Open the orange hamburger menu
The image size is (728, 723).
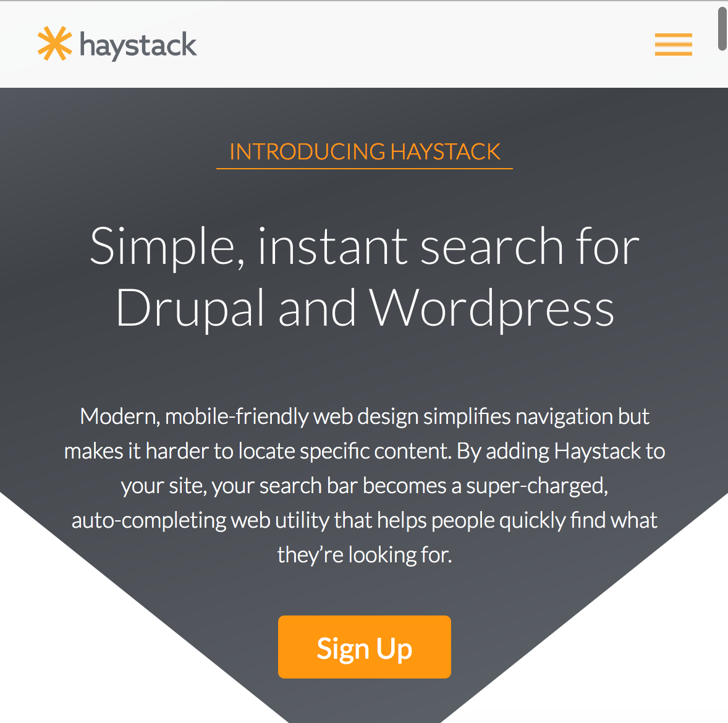click(x=673, y=44)
